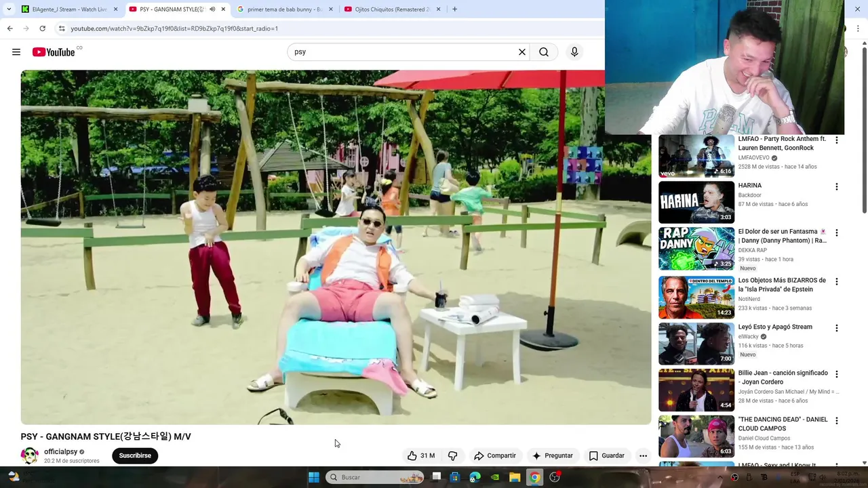Open the HARINA video thumbnail
868x488 pixels.
click(696, 202)
